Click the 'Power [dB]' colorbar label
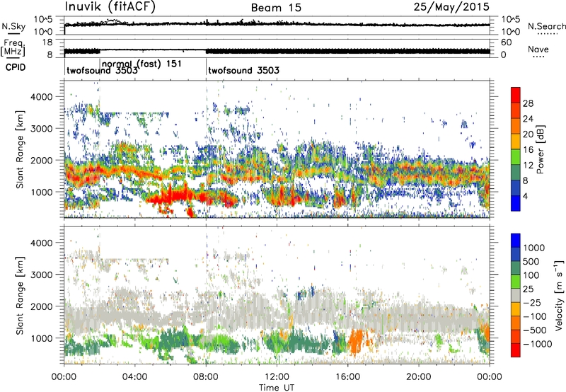 click(x=540, y=149)
